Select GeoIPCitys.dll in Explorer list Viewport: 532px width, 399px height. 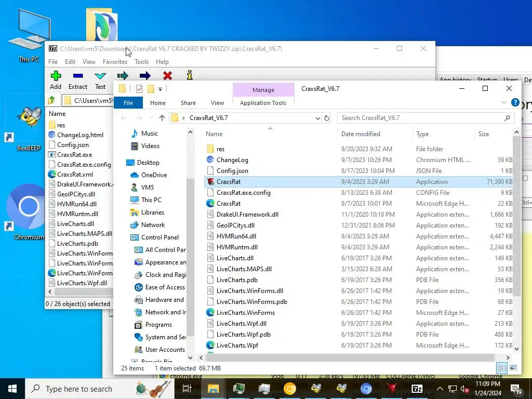(235, 225)
